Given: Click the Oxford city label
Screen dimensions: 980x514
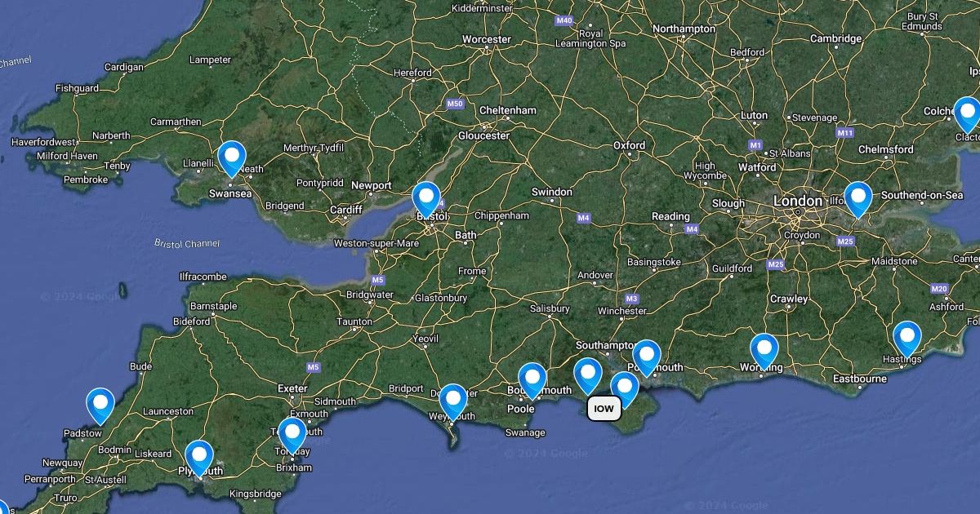Looking at the screenshot, I should 630,145.
